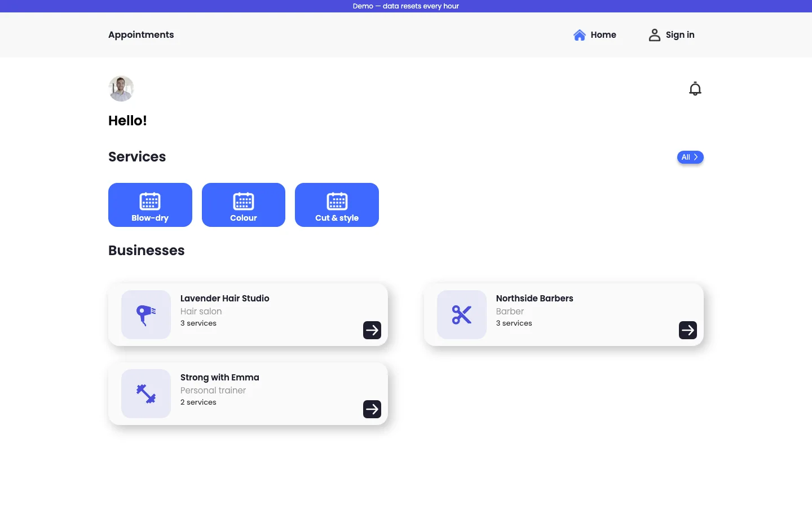Click the Sign in person icon
Viewport: 812px width, 508px height.
[x=655, y=35]
